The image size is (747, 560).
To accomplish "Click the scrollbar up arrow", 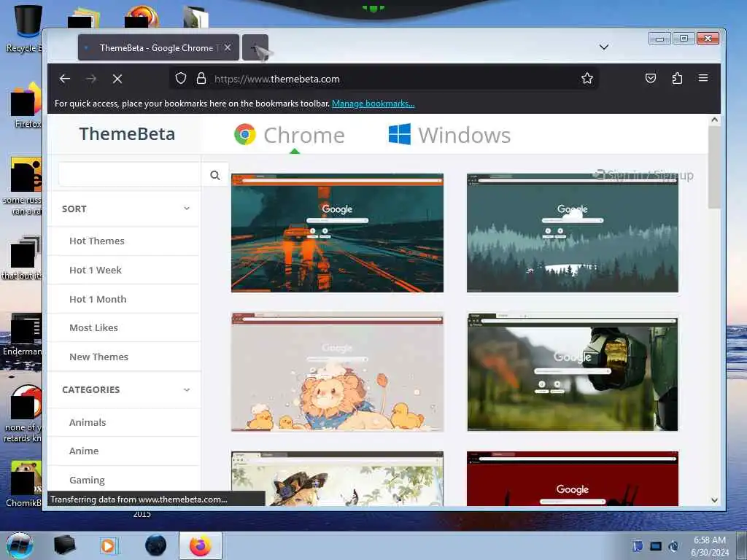I will point(714,120).
